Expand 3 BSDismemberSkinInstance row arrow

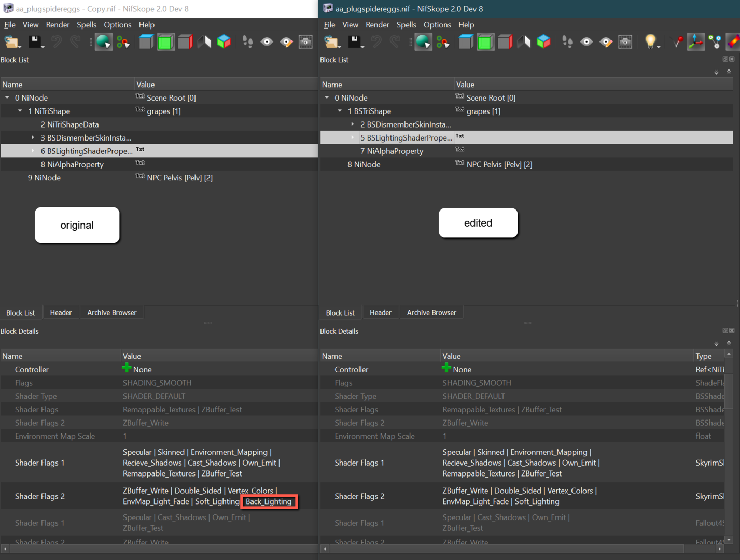coord(33,137)
